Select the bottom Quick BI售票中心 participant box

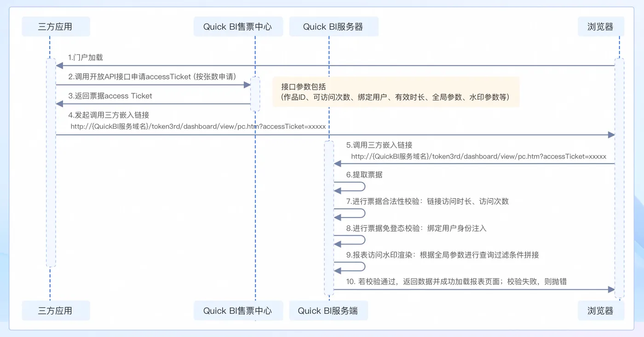point(237,311)
